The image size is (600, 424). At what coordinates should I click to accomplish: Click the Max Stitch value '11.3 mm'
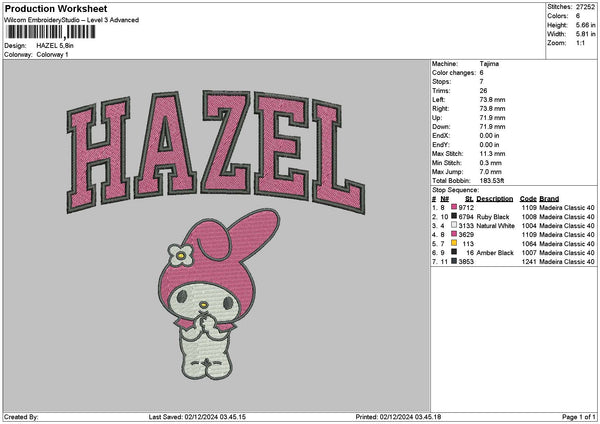[x=492, y=153]
